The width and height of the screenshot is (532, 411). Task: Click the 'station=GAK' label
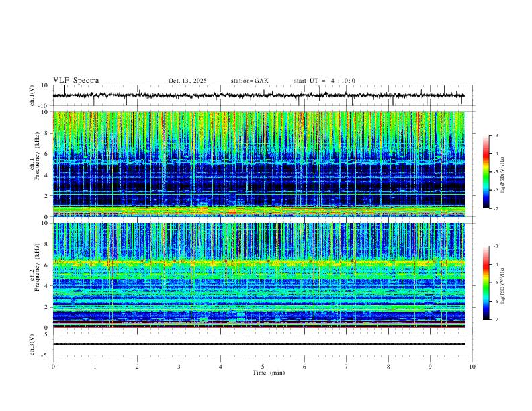point(249,81)
